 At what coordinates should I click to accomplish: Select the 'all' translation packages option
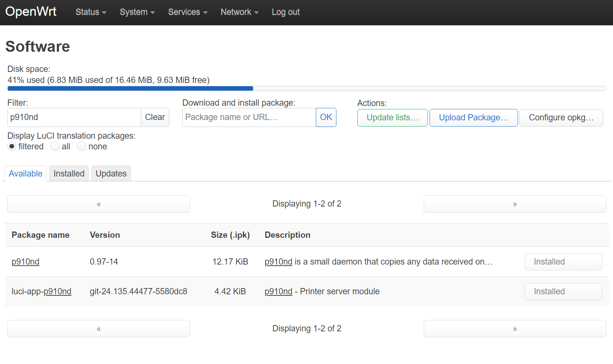[55, 146]
